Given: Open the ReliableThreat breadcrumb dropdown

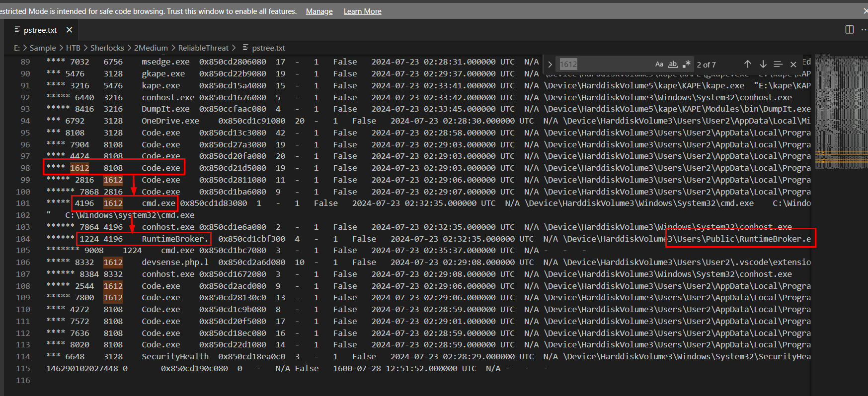Looking at the screenshot, I should point(203,48).
